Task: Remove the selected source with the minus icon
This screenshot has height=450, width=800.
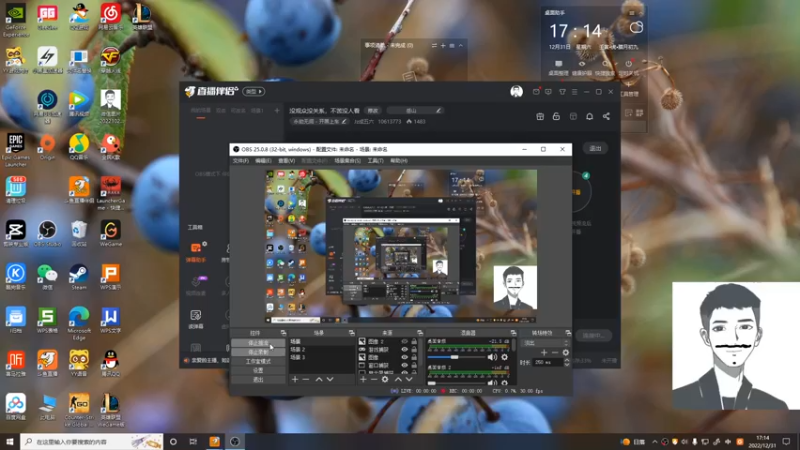Action: pos(374,380)
